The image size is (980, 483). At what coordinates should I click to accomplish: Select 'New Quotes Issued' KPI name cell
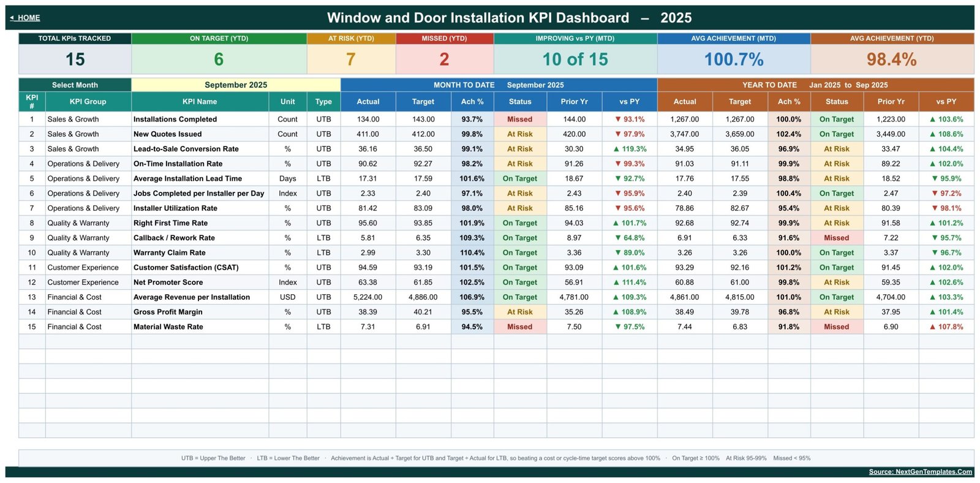pyautogui.click(x=200, y=134)
